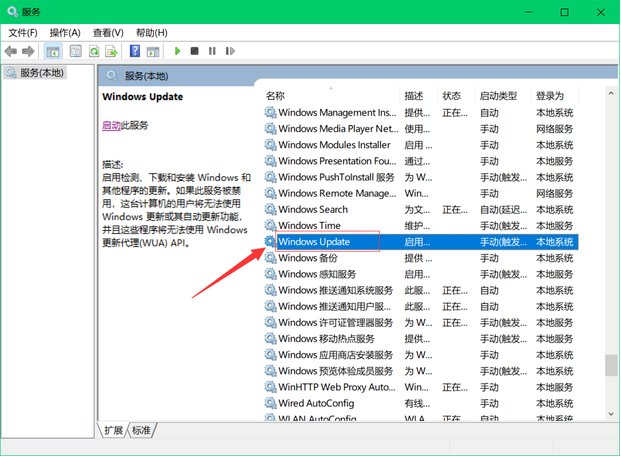Select Windows 许可证管理器服务 row

[421, 323]
